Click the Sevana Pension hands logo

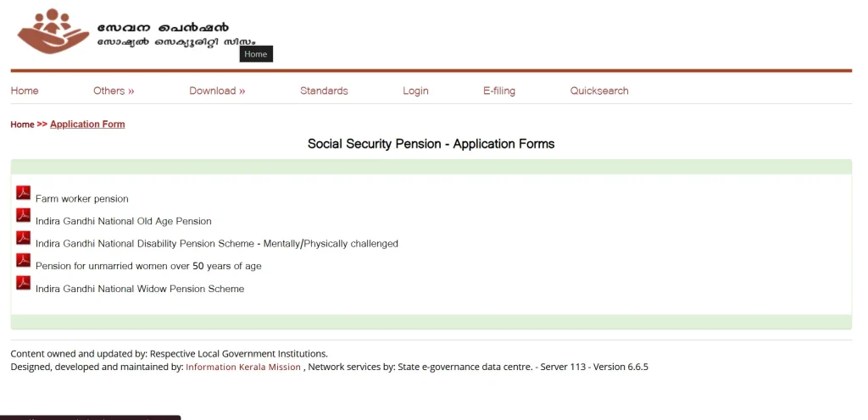pyautogui.click(x=52, y=31)
